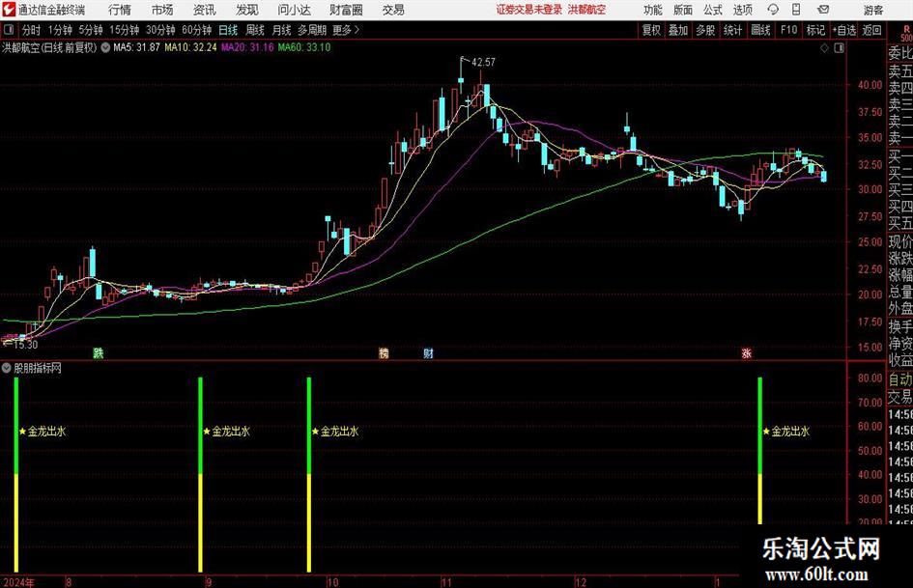Click the 通达信 app logo icon
This screenshot has height=588, width=913.
tap(9, 10)
